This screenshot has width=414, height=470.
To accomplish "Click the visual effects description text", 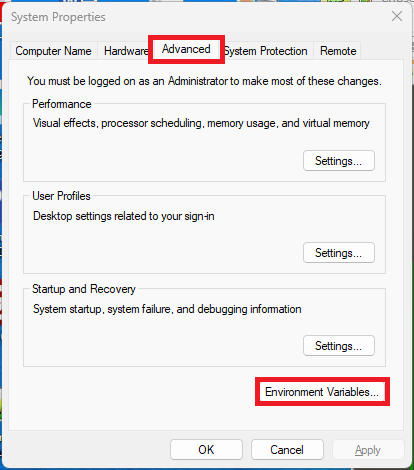I will (201, 123).
